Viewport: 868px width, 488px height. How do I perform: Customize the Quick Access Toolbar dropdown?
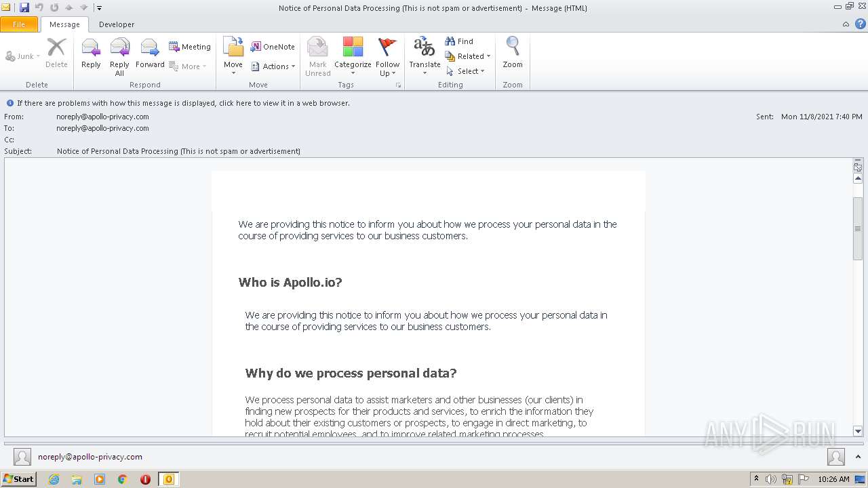(99, 7)
